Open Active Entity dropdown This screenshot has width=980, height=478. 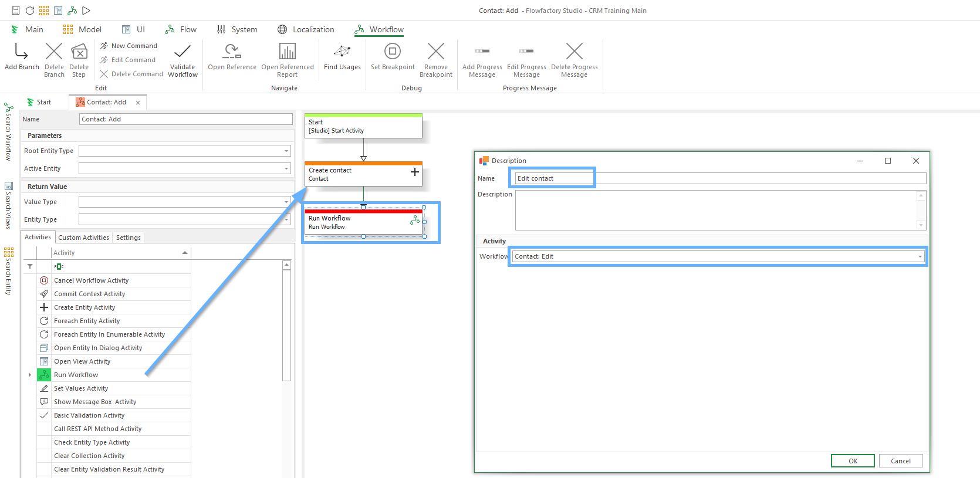click(286, 168)
